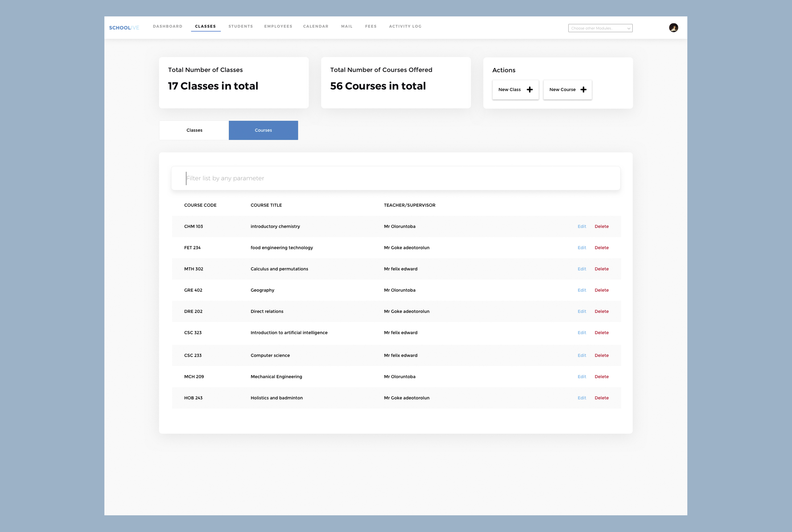Screen dimensions: 792x532
Task: Click the 'CHM 103' course code
Action: (193, 226)
